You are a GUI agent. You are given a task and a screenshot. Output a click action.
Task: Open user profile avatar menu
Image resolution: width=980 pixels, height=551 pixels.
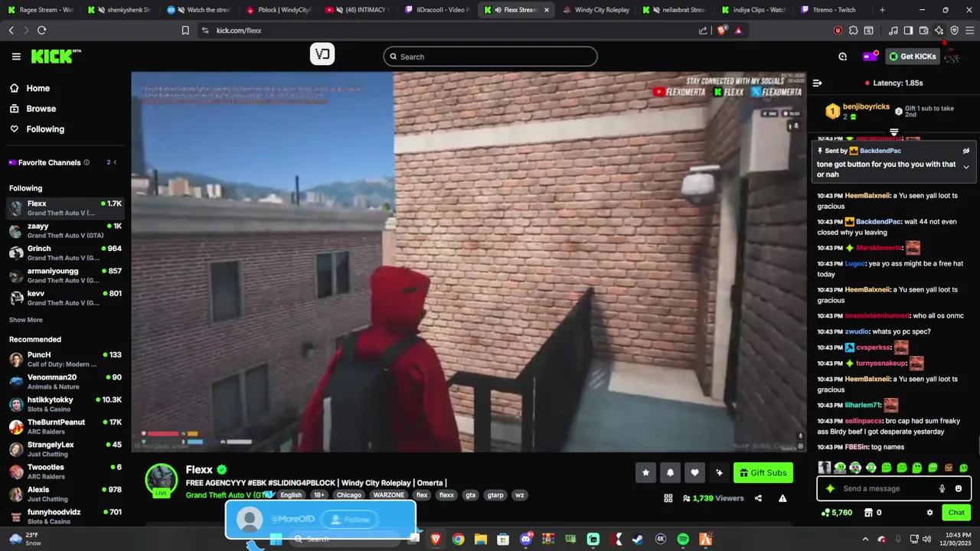(953, 57)
